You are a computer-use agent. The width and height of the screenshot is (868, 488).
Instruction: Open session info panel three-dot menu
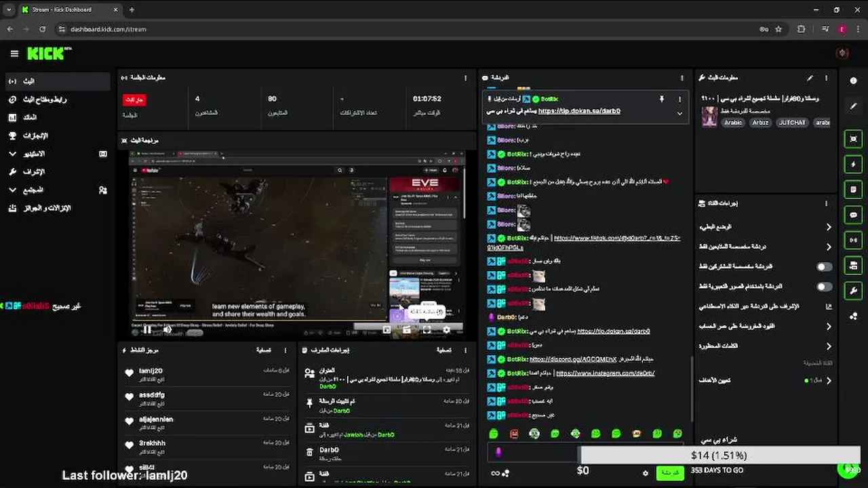[465, 78]
